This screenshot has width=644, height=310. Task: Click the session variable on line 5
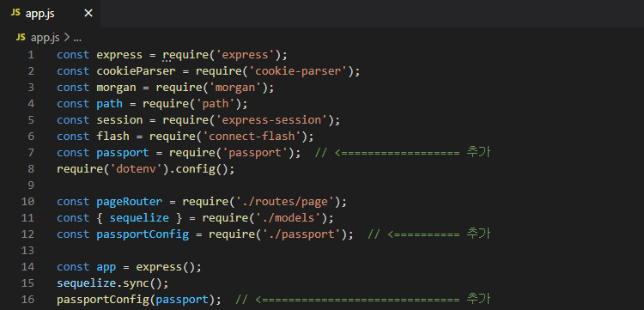(x=119, y=120)
